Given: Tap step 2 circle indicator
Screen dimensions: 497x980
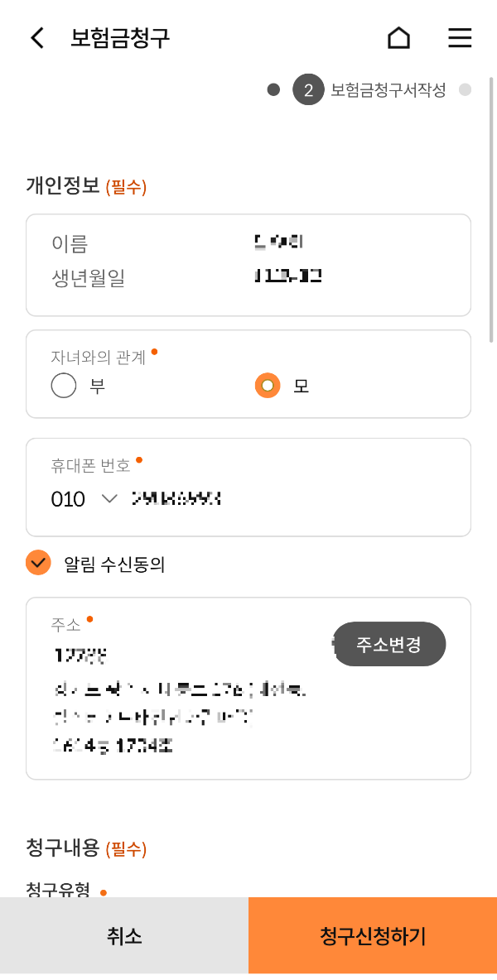Looking at the screenshot, I should click(308, 89).
